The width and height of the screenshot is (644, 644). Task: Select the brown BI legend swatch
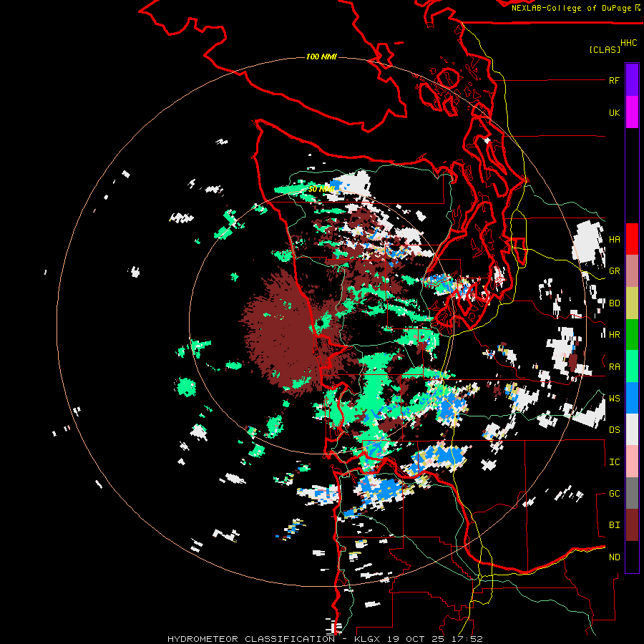(x=632, y=525)
